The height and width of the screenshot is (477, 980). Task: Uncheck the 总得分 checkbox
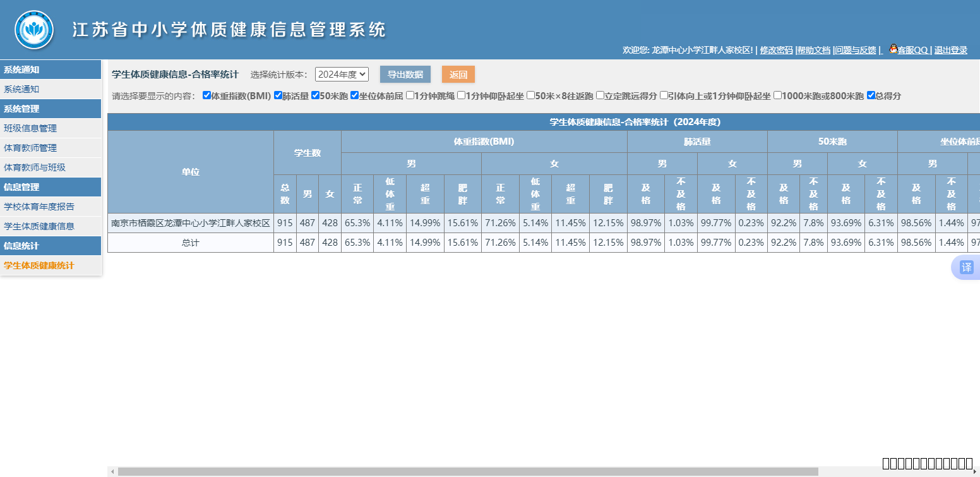pyautogui.click(x=871, y=95)
